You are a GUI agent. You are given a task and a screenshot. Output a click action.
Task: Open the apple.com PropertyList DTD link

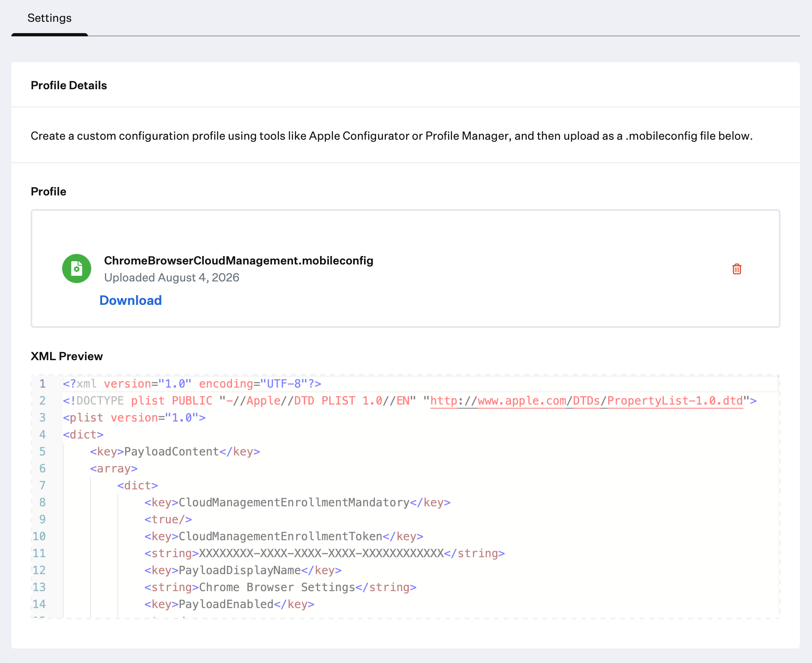click(x=586, y=401)
